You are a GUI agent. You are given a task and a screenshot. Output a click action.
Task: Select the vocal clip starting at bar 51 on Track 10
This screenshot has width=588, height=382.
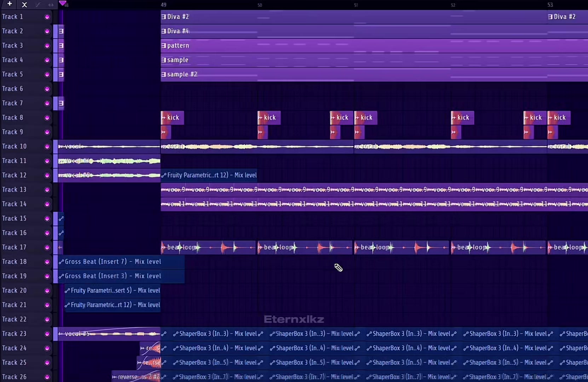pos(451,147)
